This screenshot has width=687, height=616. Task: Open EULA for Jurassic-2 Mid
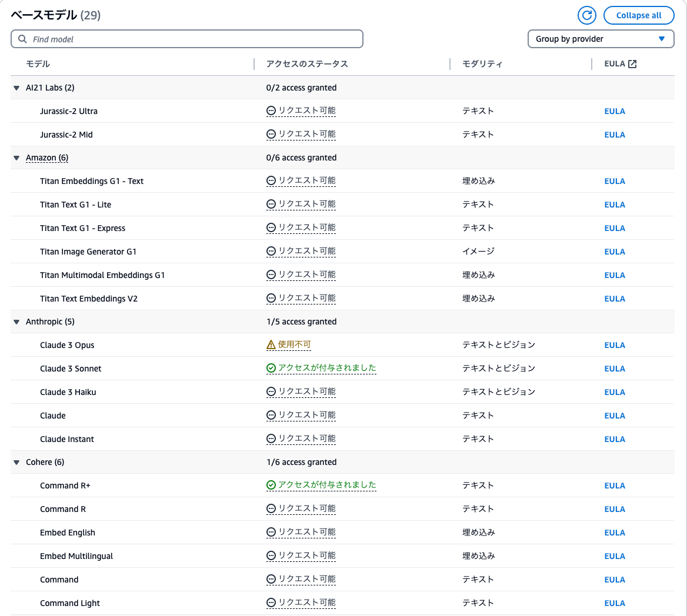[614, 135]
